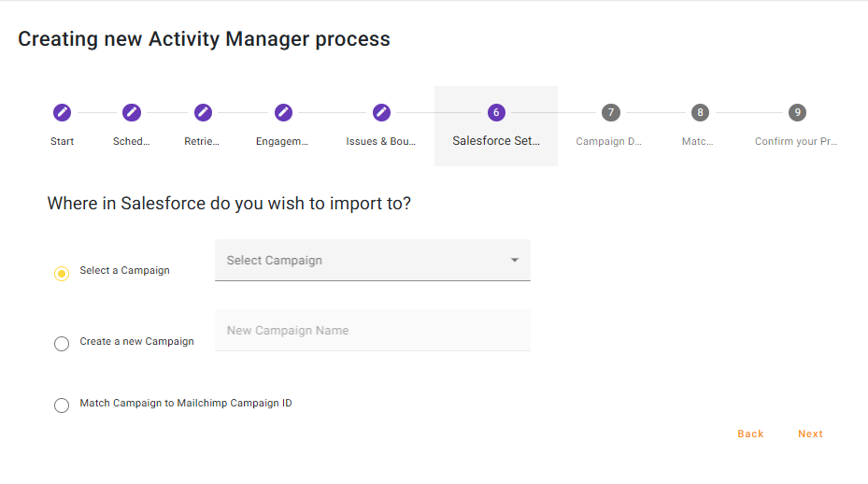
Task: Click the step 8 circle icon
Action: (699, 112)
